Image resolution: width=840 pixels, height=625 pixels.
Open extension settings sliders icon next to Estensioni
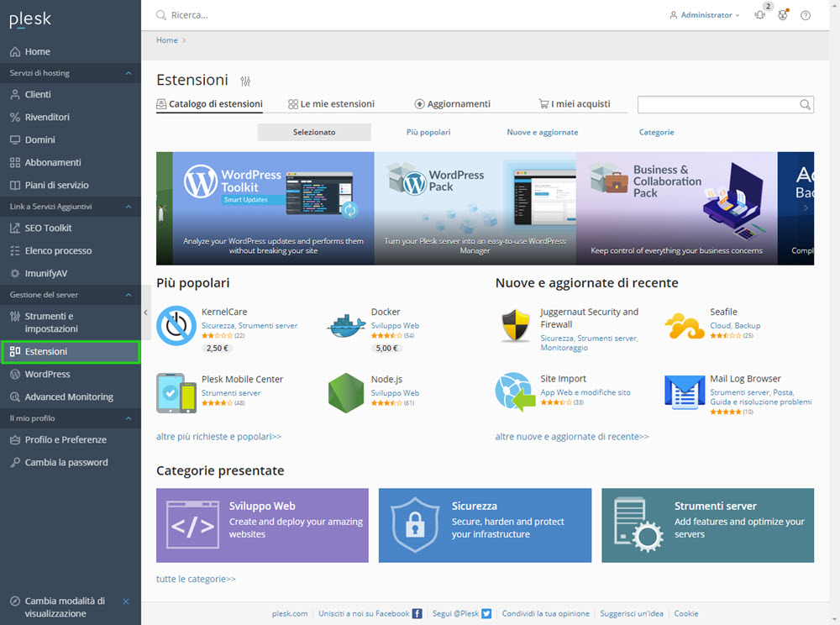click(245, 81)
